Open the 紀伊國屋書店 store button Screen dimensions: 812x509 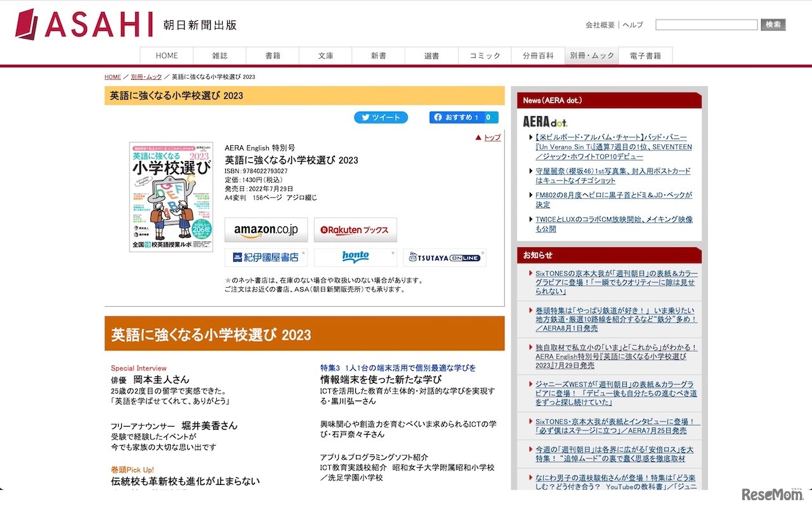[x=266, y=257]
